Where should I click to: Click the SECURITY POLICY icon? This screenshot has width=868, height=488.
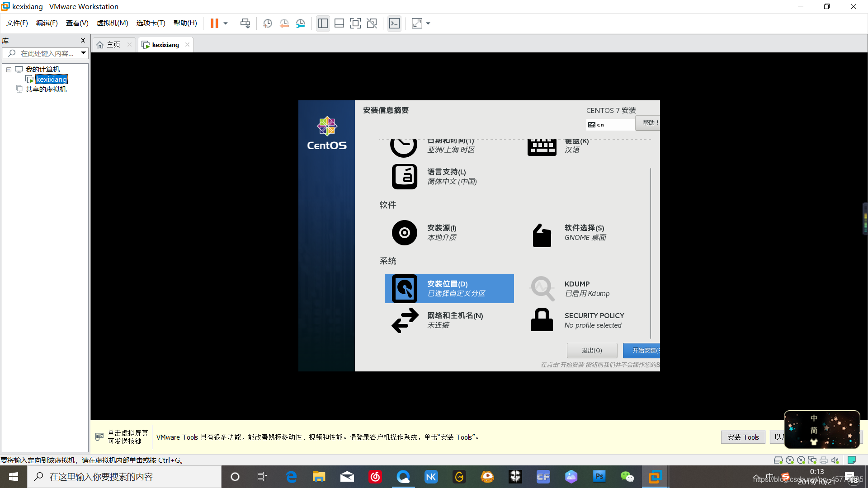(x=541, y=320)
